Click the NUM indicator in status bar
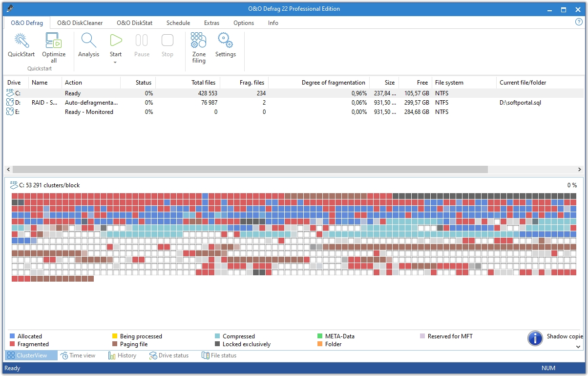The height and width of the screenshot is (376, 588). click(548, 368)
